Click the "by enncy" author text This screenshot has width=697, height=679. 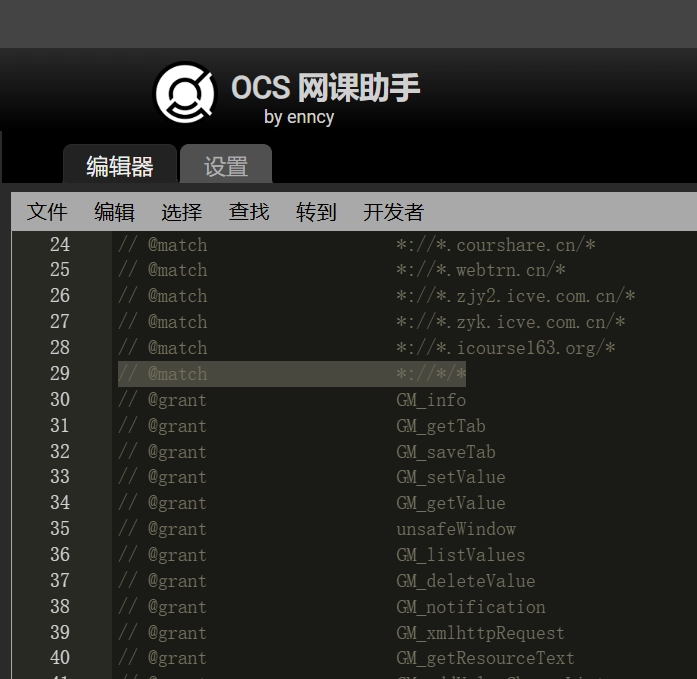tap(299, 117)
